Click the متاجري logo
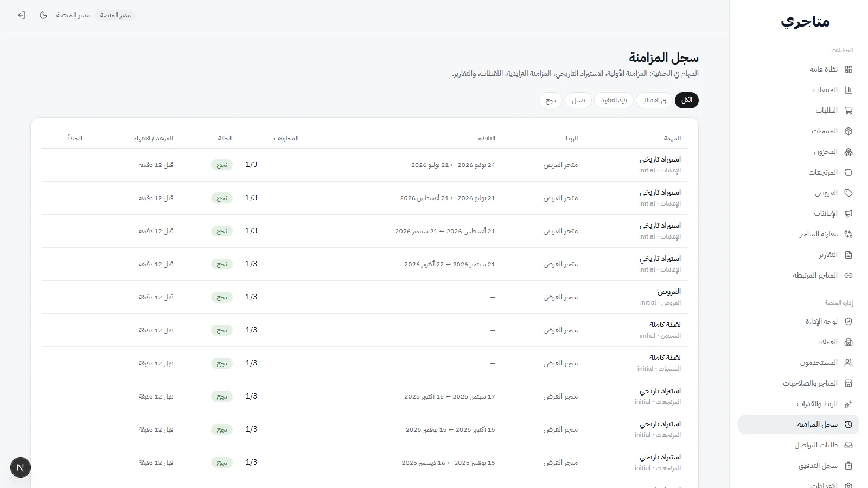Screen dimensions: 868x488 [x=805, y=22]
